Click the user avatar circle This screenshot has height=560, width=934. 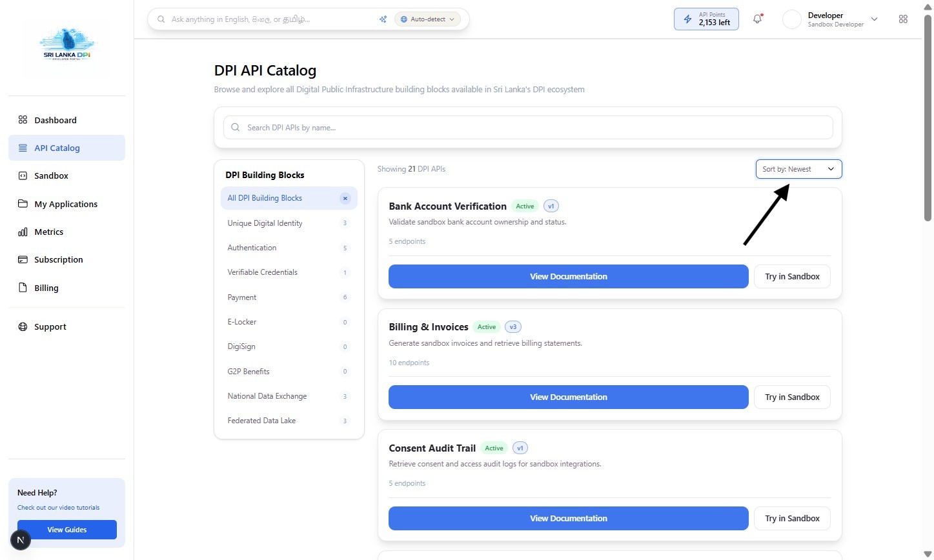coord(792,19)
